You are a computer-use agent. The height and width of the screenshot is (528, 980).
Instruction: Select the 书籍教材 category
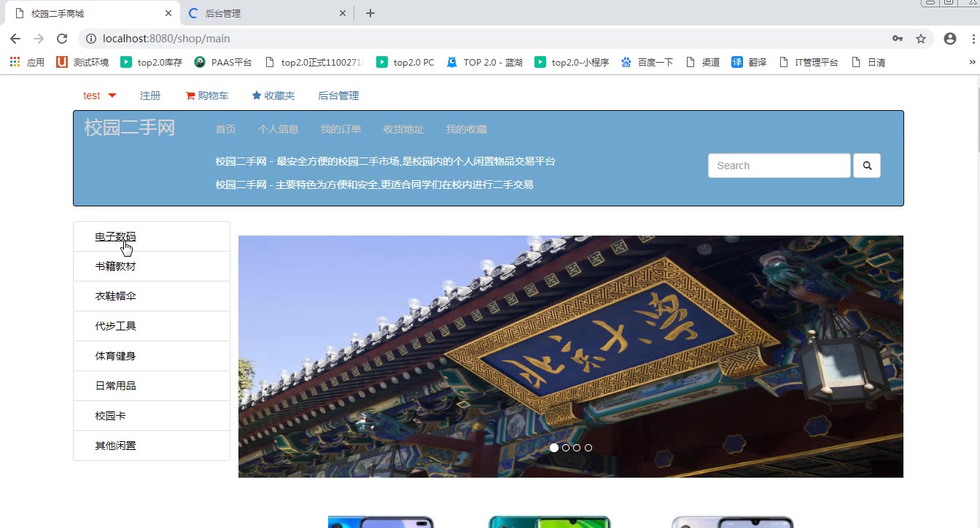coord(152,266)
